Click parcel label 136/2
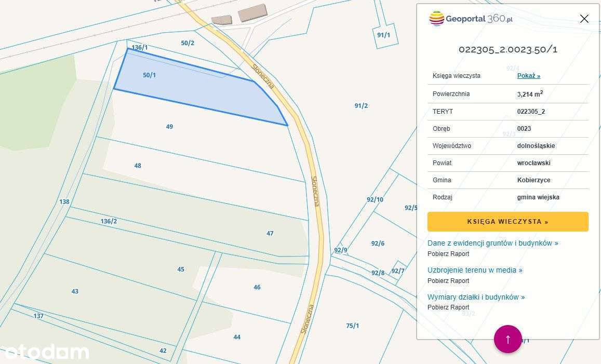This screenshot has height=364, width=601. pos(109,222)
